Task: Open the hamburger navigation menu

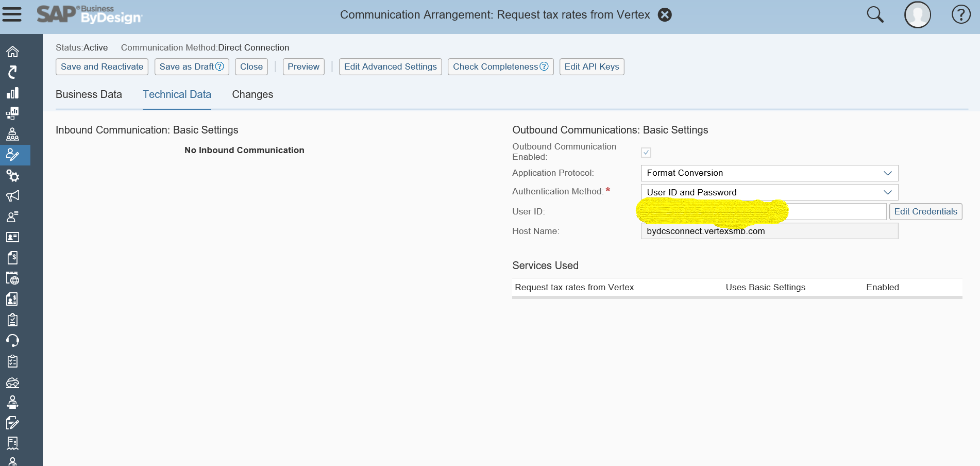Action: (12, 14)
